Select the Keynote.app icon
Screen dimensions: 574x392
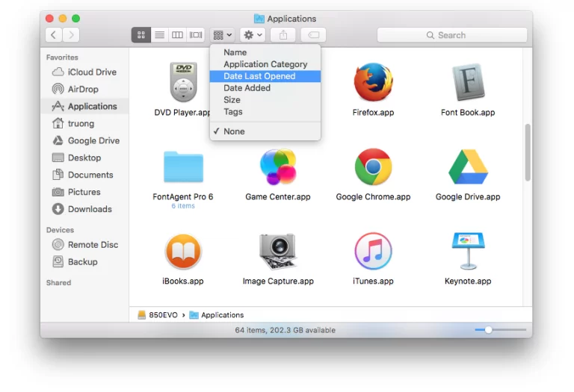[x=468, y=251]
